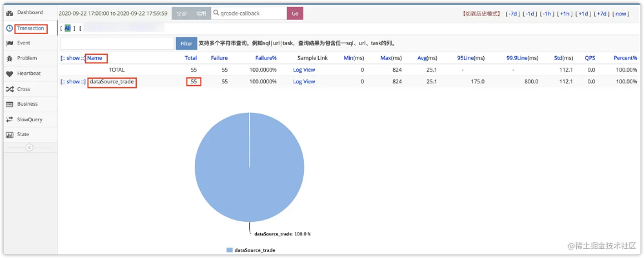Image resolution: width=644 pixels, height=258 pixels.
Task: Click the Event flag icon
Action: point(10,43)
